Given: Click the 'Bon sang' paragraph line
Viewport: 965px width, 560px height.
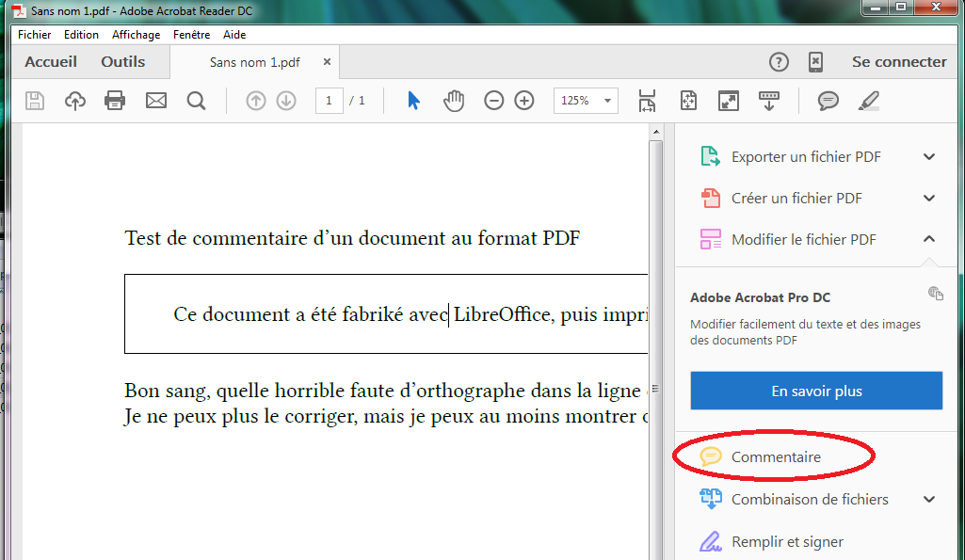Looking at the screenshot, I should tap(386, 391).
